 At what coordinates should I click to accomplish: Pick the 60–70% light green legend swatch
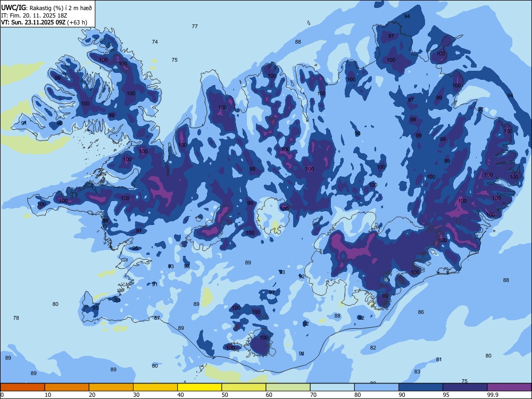(288, 387)
